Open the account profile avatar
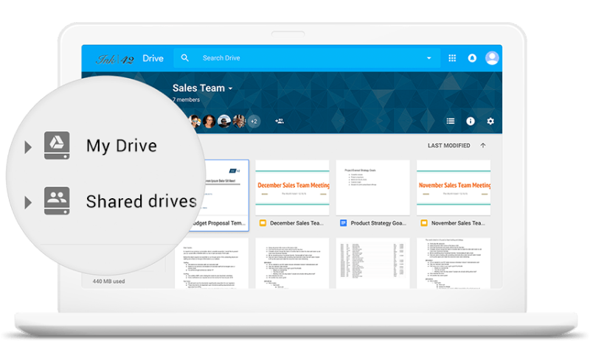 492,58
